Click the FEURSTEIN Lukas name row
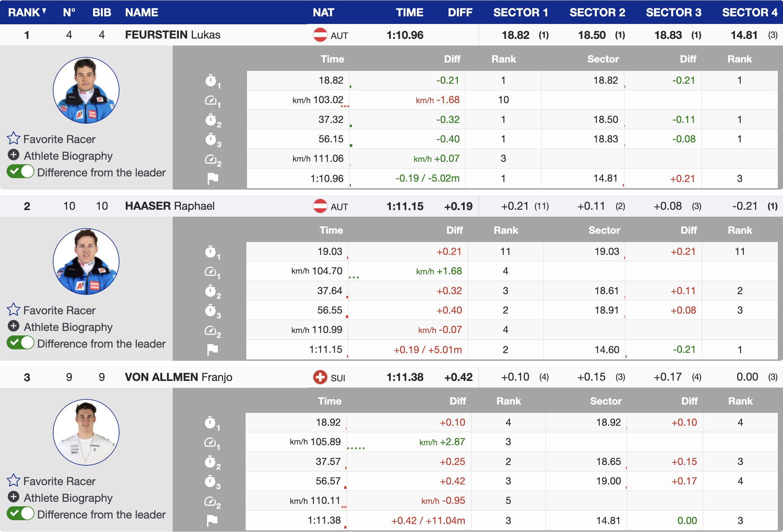783x532 pixels. (173, 35)
